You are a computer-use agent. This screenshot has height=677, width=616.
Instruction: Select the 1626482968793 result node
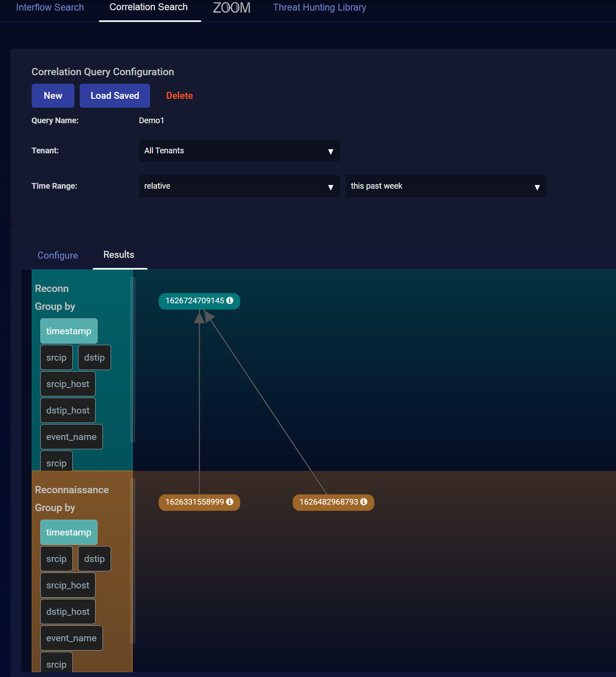[x=329, y=502]
